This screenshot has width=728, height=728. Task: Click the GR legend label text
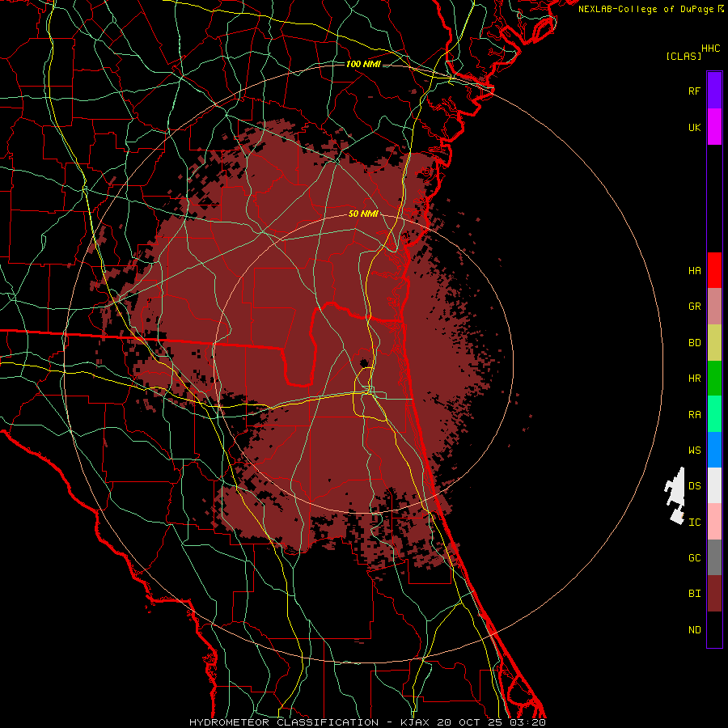tap(694, 307)
